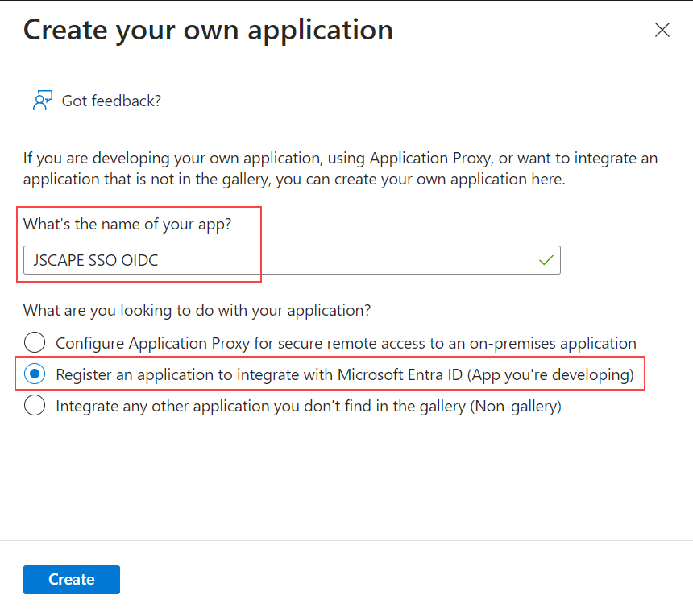Select Register an application with Microsoft Entra ID radio
This screenshot has width=693, height=616.
35,374
